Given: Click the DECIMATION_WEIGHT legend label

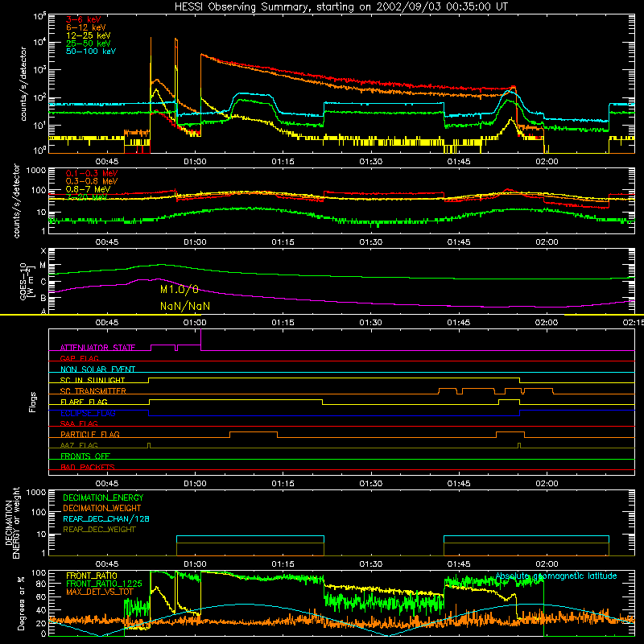Looking at the screenshot, I should [x=102, y=508].
